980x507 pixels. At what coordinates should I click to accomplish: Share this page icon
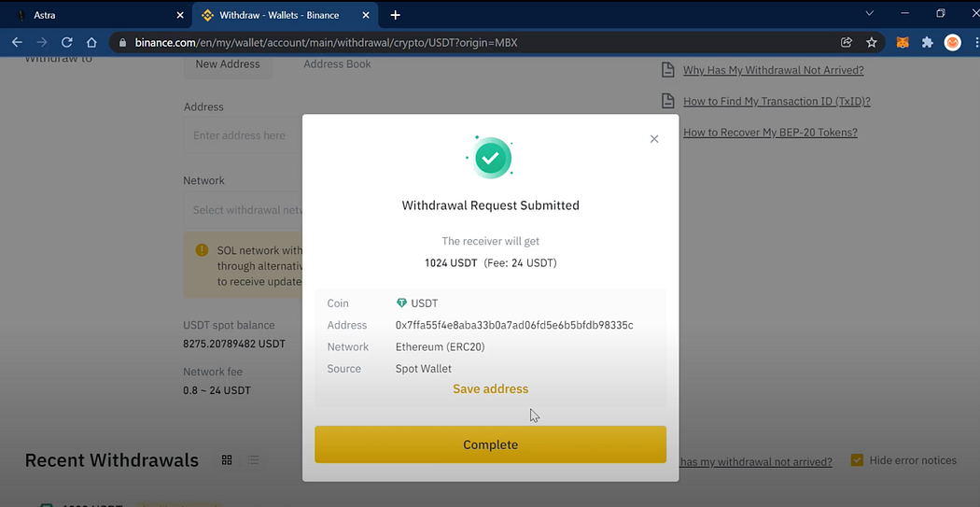click(x=847, y=43)
